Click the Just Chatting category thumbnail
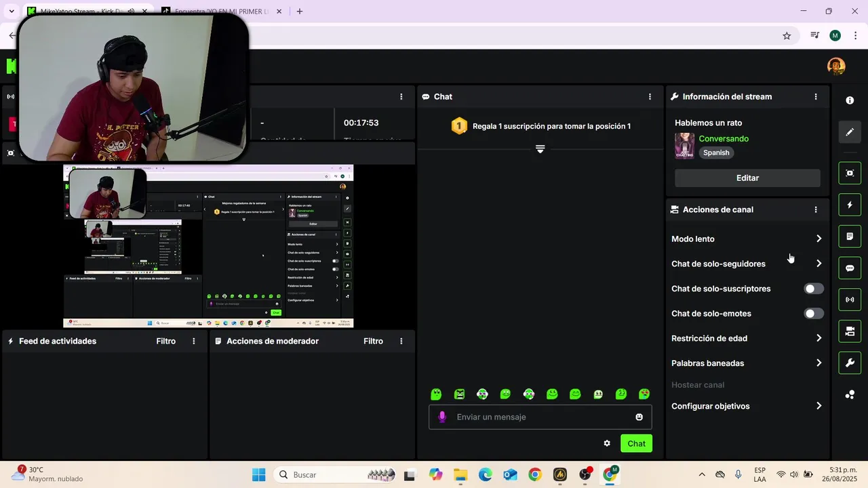 (684, 146)
